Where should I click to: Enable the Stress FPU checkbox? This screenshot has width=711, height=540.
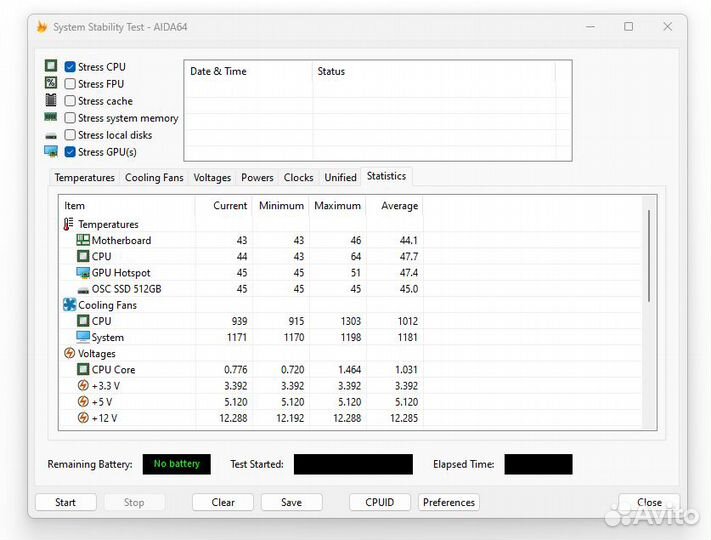[70, 84]
